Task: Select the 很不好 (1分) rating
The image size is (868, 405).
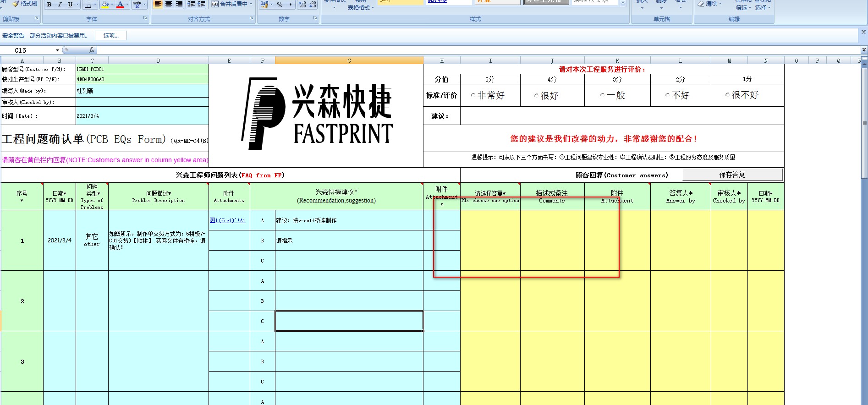Action: [727, 95]
